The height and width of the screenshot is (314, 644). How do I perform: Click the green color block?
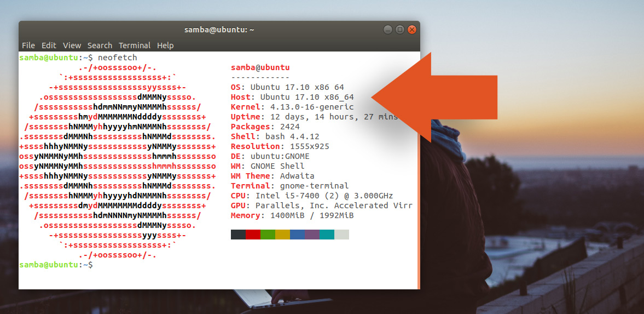[268, 235]
